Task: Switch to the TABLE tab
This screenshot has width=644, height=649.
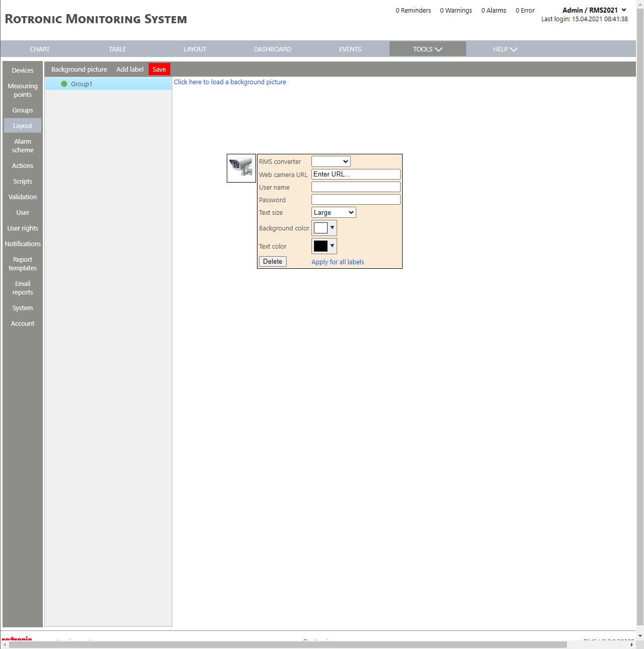Action: click(117, 49)
